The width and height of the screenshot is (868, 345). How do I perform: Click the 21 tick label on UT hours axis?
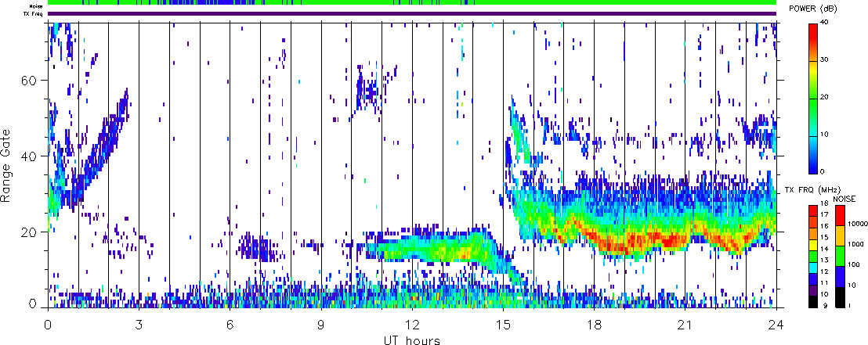point(685,325)
